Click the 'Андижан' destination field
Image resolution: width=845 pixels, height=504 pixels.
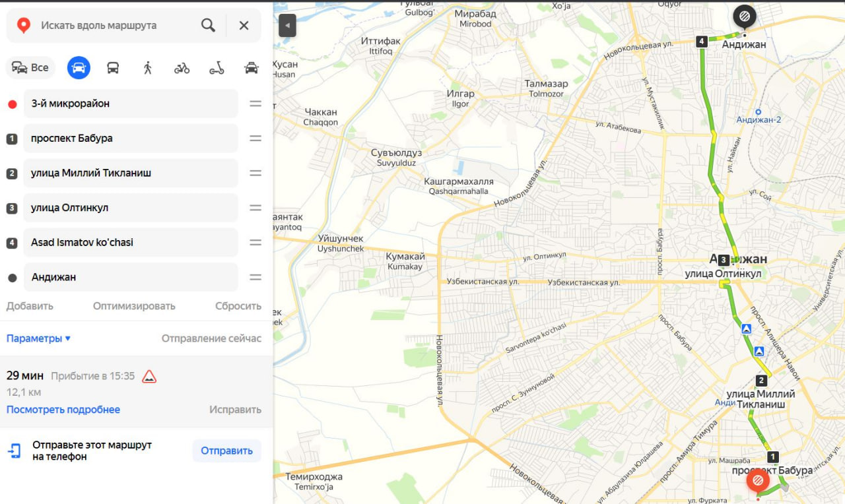pyautogui.click(x=131, y=277)
